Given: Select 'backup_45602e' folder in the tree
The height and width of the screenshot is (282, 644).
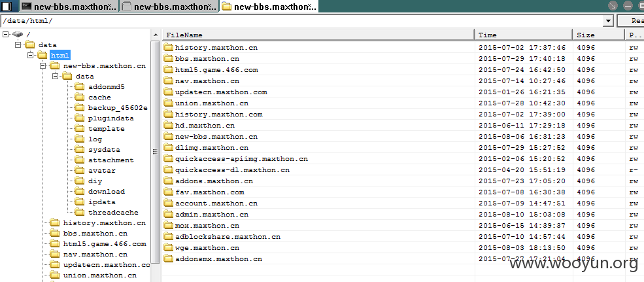Looking at the screenshot, I should tap(118, 108).
